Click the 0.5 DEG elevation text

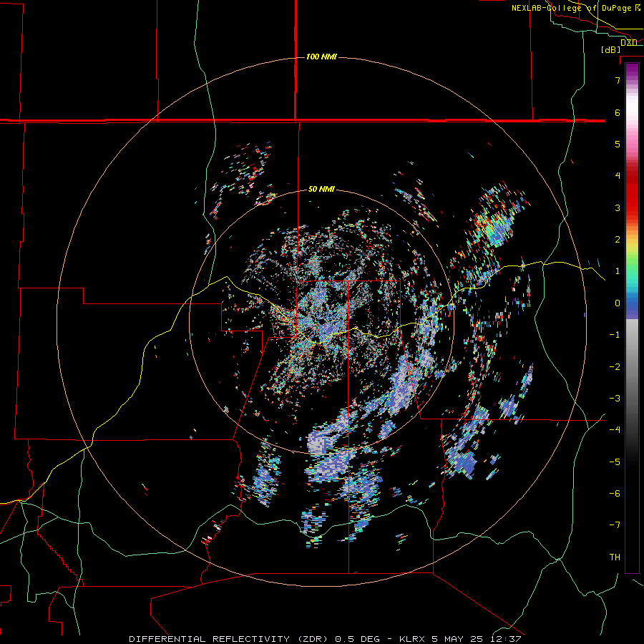pos(358,639)
